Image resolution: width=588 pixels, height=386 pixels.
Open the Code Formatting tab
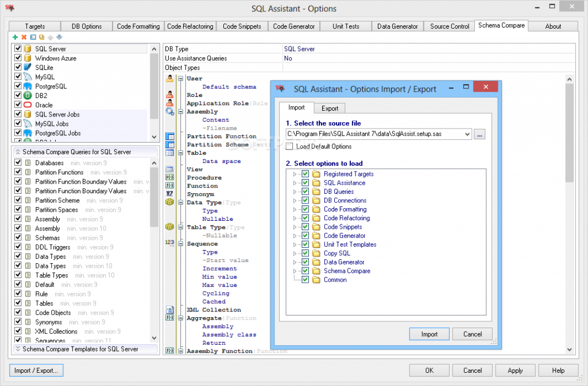click(138, 26)
